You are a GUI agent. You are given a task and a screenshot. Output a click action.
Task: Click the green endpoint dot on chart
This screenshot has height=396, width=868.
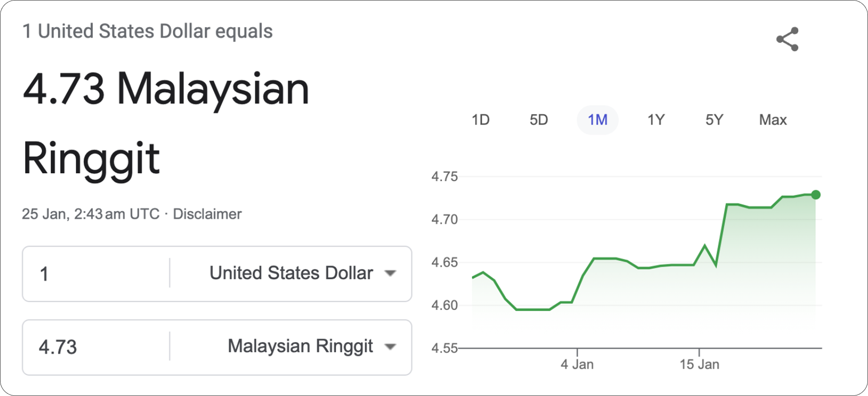(816, 195)
